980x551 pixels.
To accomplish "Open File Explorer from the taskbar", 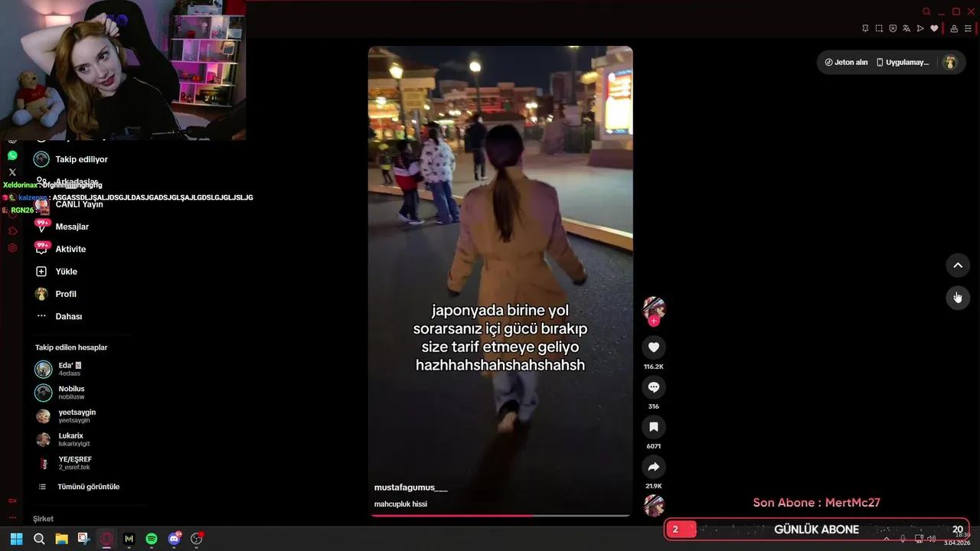I will 61,539.
